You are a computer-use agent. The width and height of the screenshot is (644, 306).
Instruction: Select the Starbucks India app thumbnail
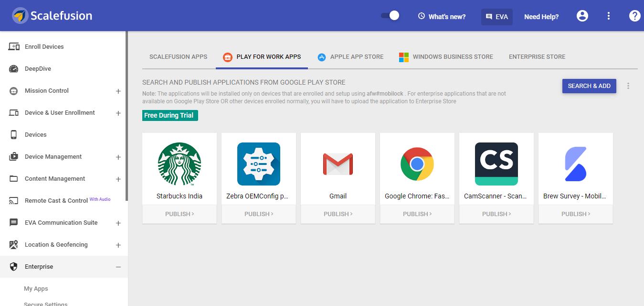(x=179, y=164)
